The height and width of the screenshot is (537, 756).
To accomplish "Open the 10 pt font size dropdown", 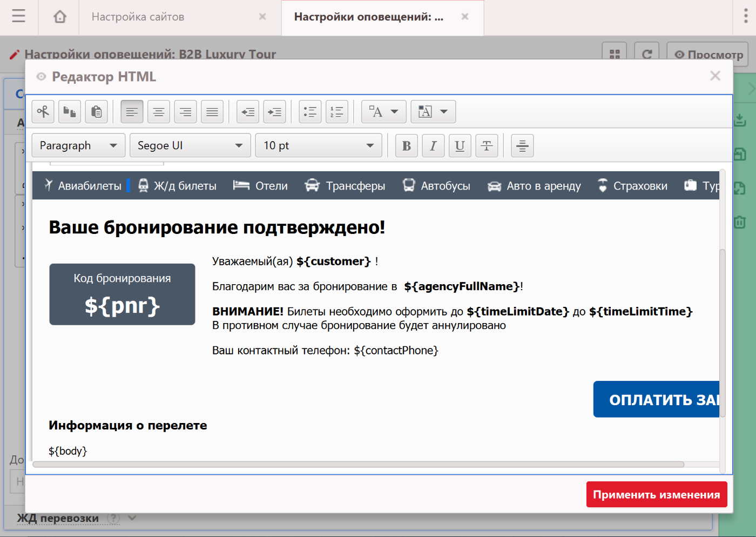I will pos(319,146).
